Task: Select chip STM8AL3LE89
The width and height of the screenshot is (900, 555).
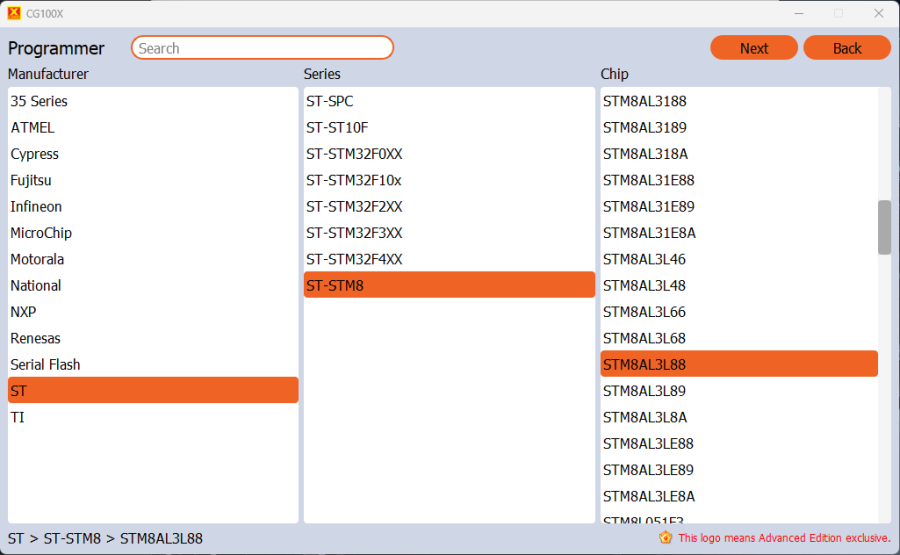Action: [648, 470]
